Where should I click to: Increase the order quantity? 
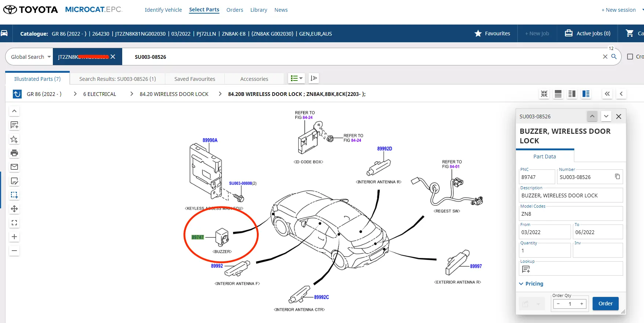click(x=582, y=304)
